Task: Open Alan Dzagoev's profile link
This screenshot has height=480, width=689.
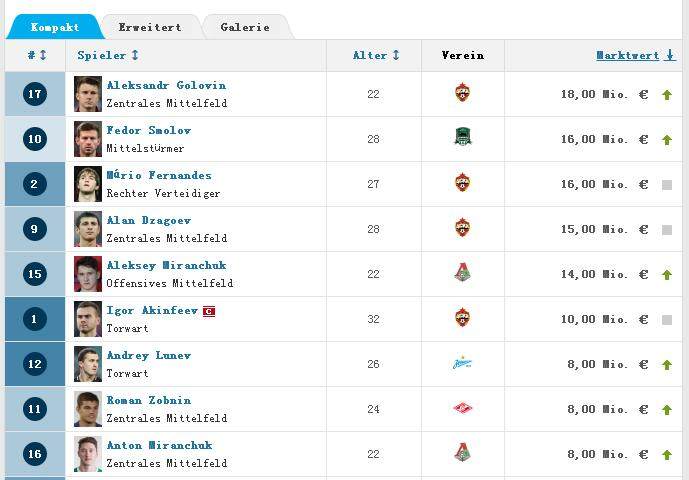Action: pos(148,221)
